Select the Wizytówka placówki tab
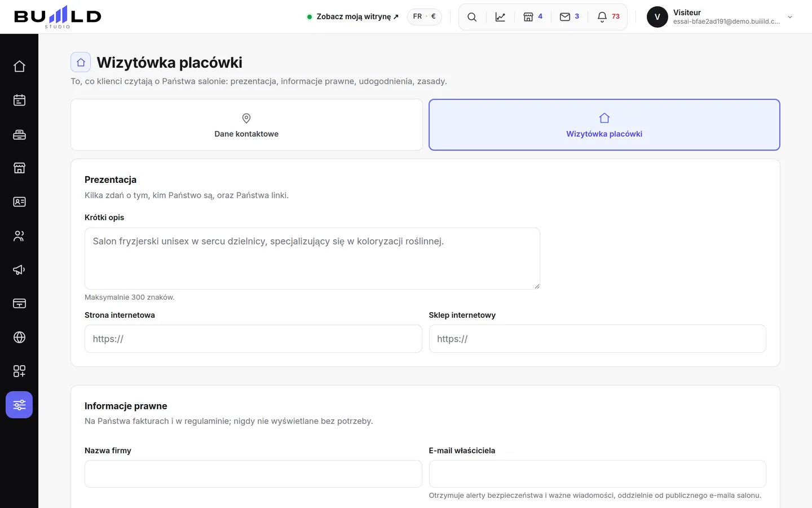The width and height of the screenshot is (812, 508). [604, 125]
